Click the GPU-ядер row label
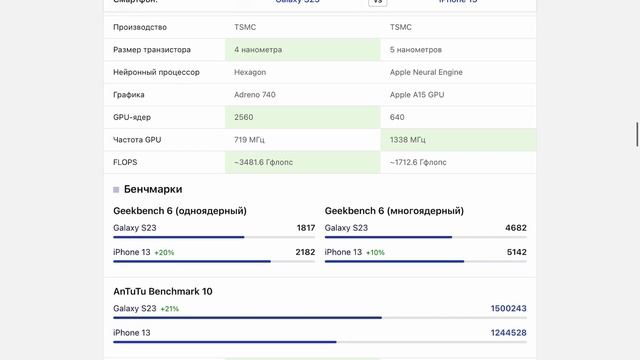The height and width of the screenshot is (360, 640). 132,117
